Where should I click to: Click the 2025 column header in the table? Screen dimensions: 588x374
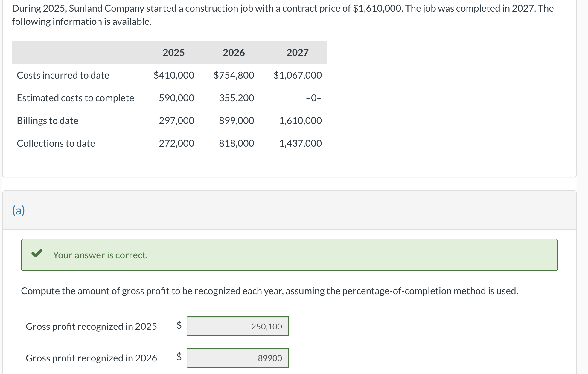tap(173, 52)
